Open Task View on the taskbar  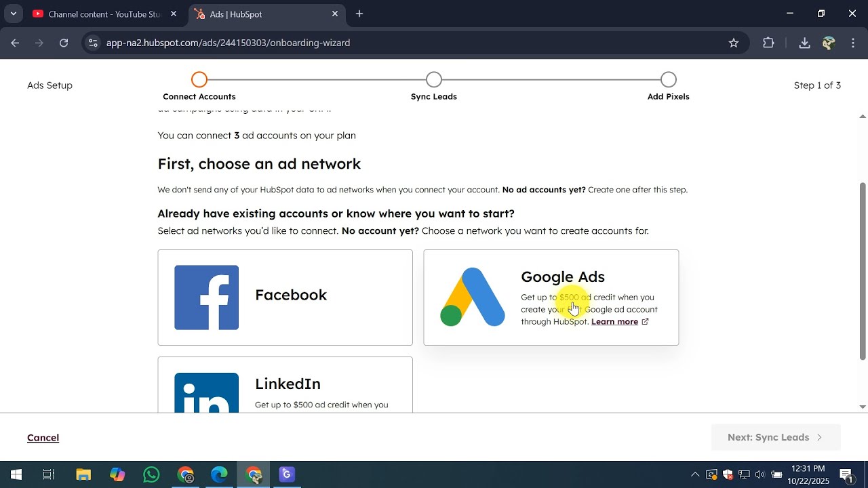coord(49,474)
